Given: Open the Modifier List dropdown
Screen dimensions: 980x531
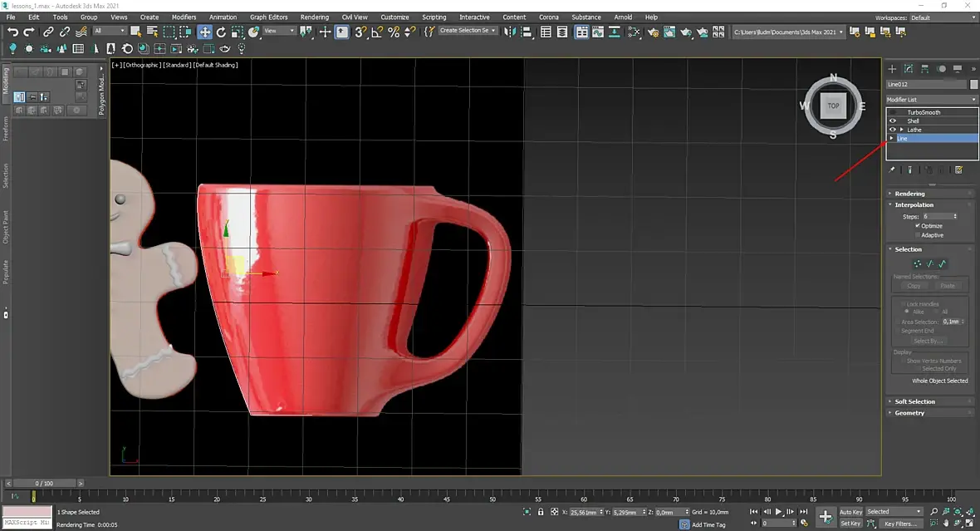Looking at the screenshot, I should pyautogui.click(x=931, y=100).
